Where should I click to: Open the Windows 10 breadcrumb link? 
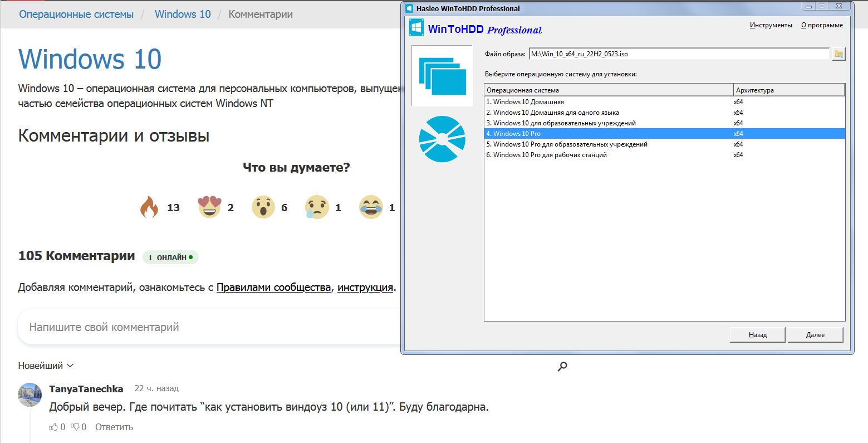click(x=183, y=14)
